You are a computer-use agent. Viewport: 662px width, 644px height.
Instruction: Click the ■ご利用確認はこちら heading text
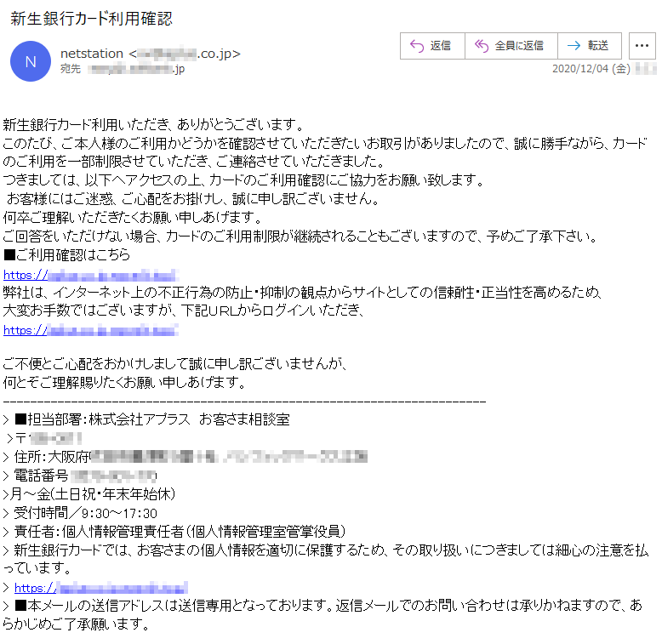click(x=66, y=255)
